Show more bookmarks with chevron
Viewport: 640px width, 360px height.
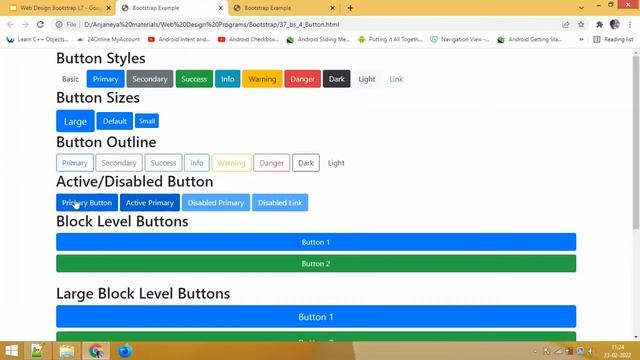pyautogui.click(x=581, y=39)
